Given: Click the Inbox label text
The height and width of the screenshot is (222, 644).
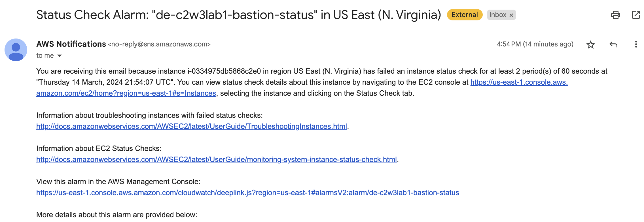Looking at the screenshot, I should pyautogui.click(x=497, y=15).
